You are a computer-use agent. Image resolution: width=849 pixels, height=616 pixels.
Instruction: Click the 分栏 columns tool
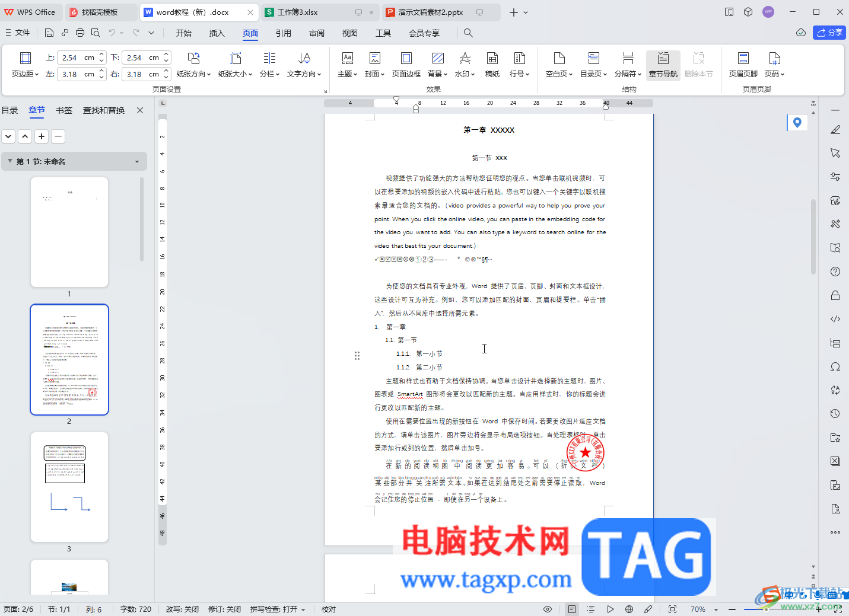(269, 65)
